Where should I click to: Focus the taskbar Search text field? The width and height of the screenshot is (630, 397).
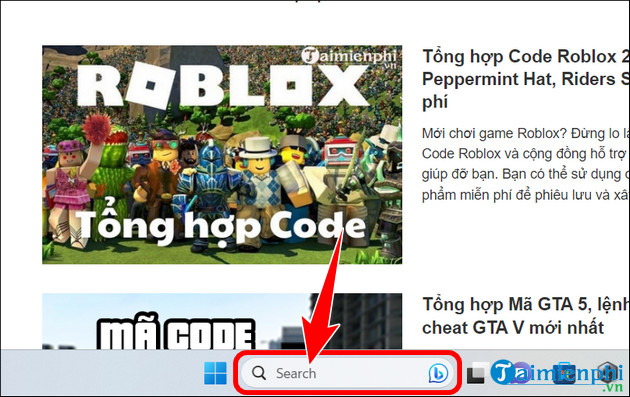348,373
